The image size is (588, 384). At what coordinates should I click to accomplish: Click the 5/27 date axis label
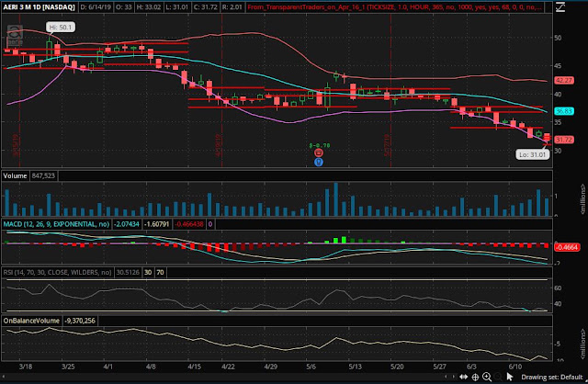click(x=439, y=367)
